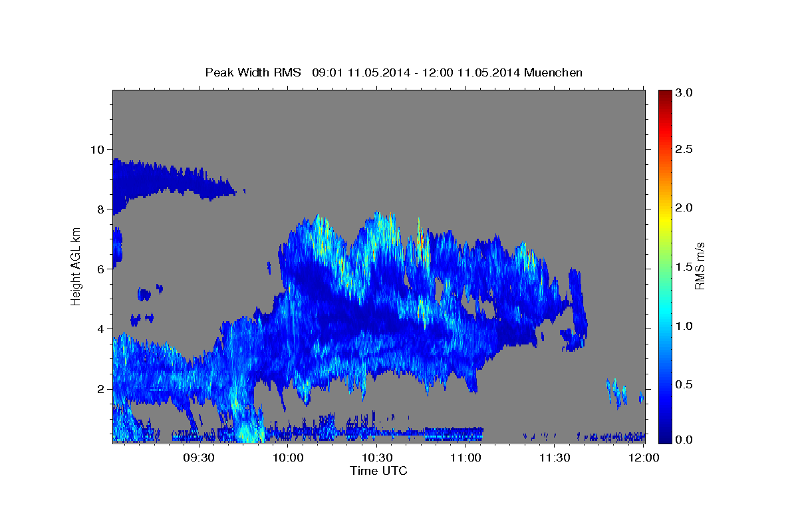
Task: Click the 0.0 colorbar value
Action: pos(684,440)
